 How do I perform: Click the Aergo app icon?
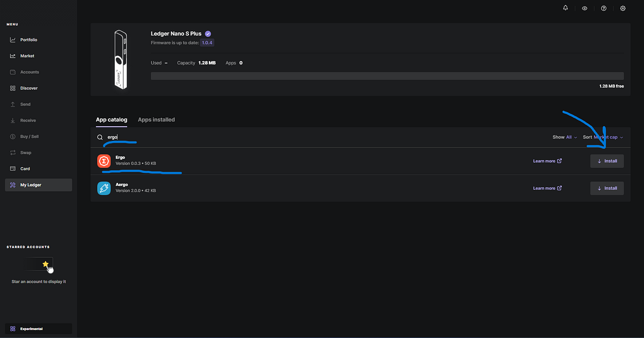(104, 188)
